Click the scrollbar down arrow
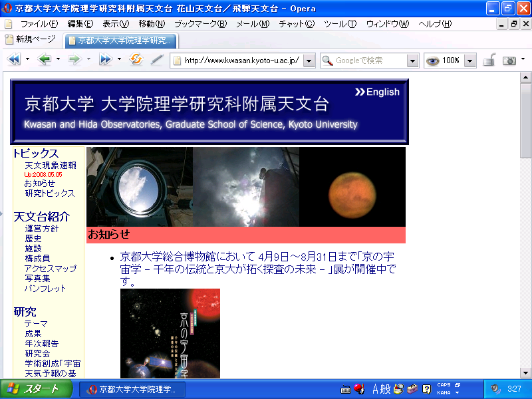This screenshot has height=399, width=532. (x=525, y=373)
